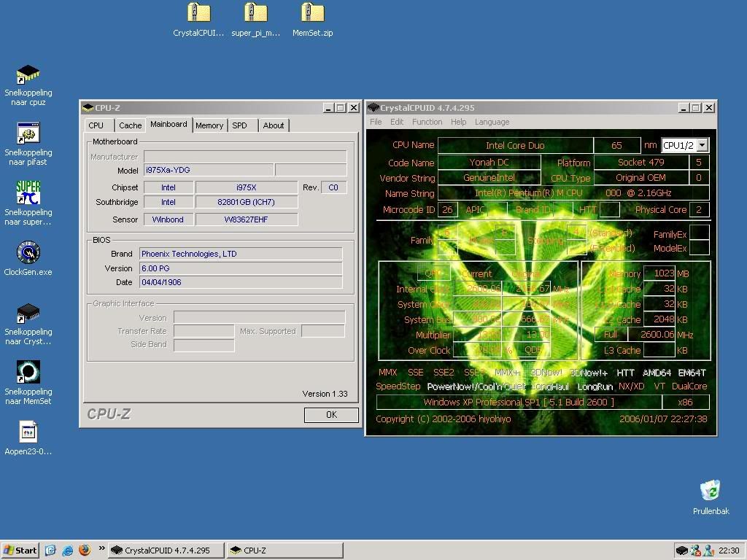Image resolution: width=747 pixels, height=560 pixels.
Task: Open the Aopen23 text file icon
Action: [28, 432]
